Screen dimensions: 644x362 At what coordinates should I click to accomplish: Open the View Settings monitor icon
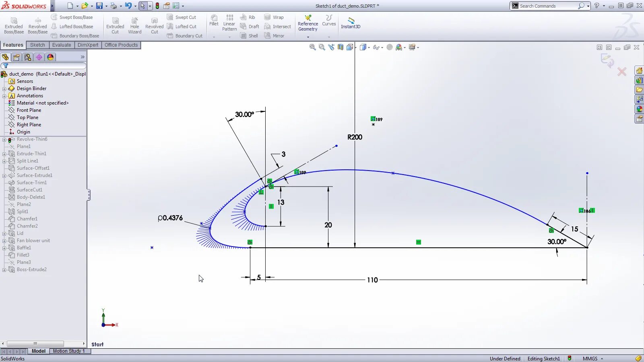click(412, 47)
